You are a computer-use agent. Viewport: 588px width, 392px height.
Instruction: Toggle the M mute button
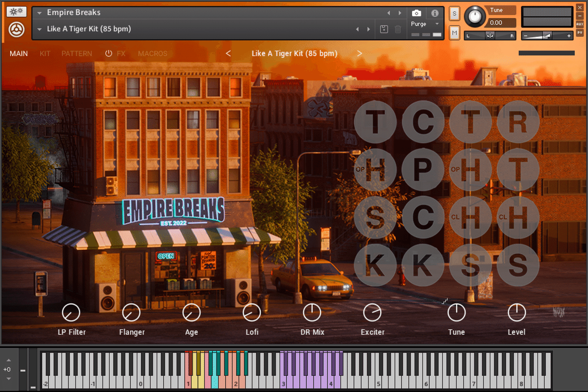click(454, 33)
